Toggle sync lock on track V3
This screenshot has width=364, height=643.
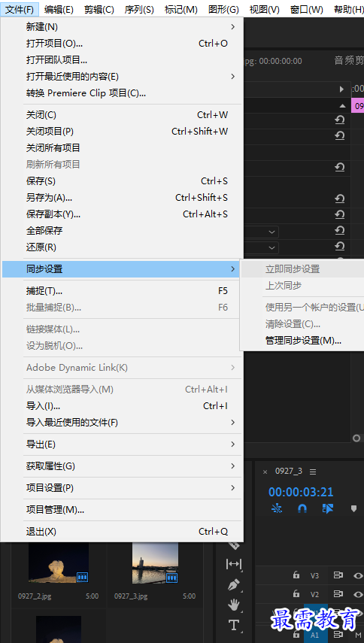coord(338,575)
